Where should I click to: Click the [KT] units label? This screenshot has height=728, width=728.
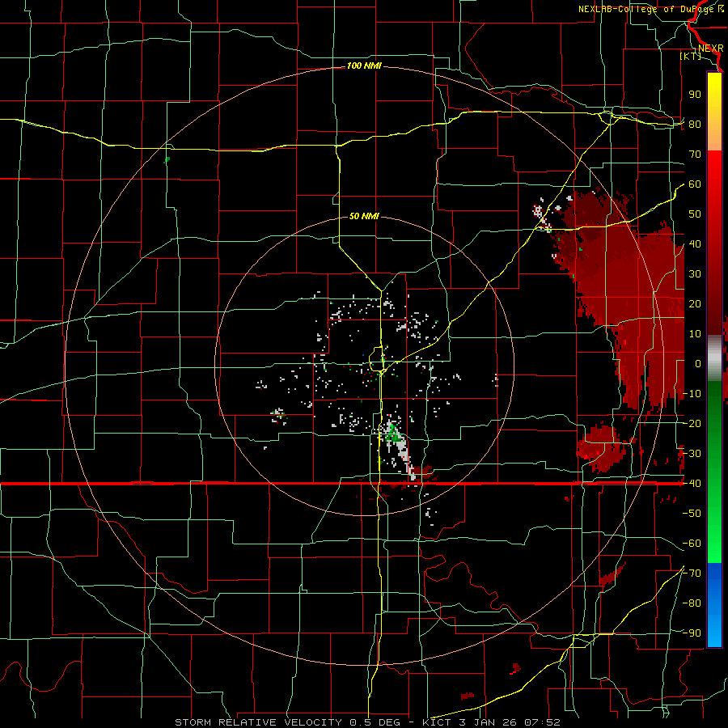(x=691, y=56)
